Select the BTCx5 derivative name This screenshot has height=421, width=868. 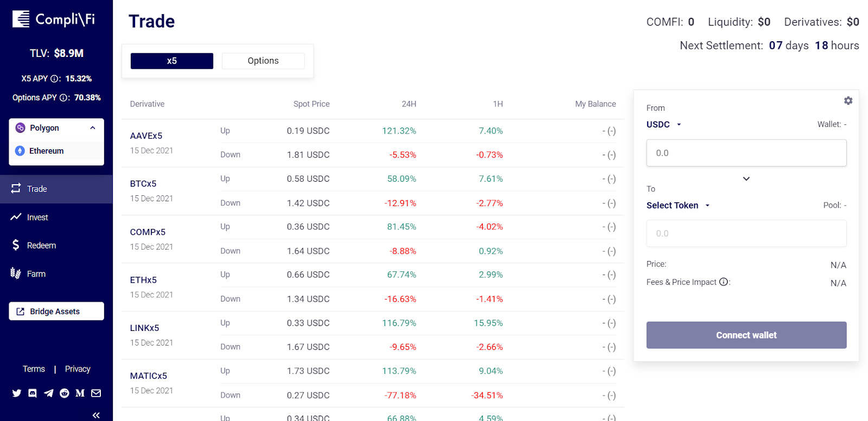click(x=143, y=184)
